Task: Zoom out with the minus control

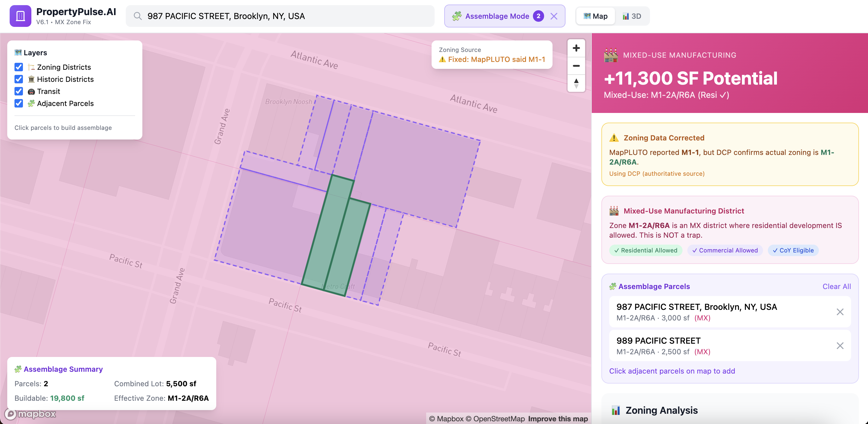Action: [x=576, y=66]
